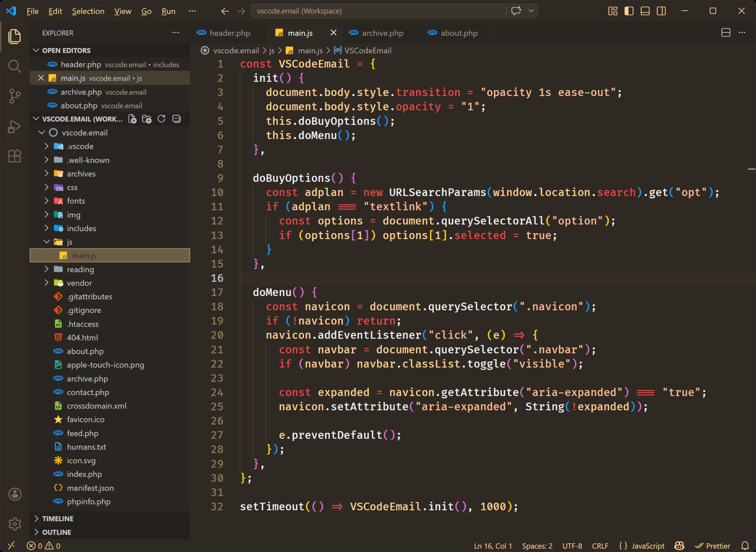
Task: Open manifest.json in file tree
Action: pos(110,488)
